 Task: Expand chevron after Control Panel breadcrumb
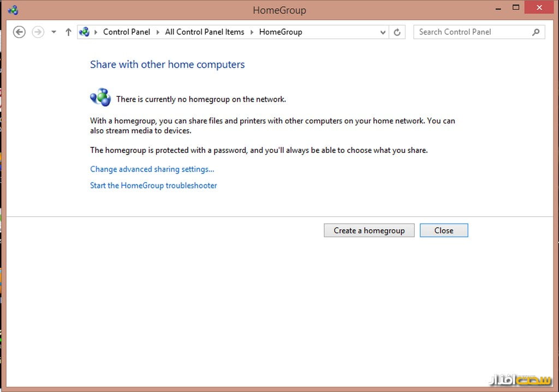pyautogui.click(x=158, y=32)
